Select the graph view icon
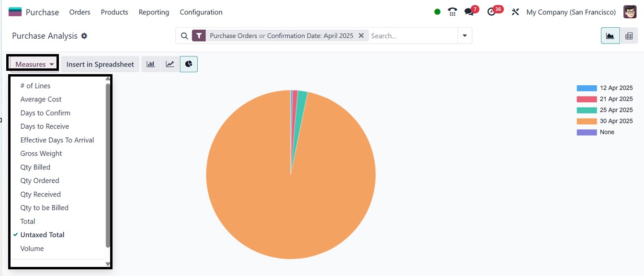Screen dimensions: 644x276 [610, 35]
